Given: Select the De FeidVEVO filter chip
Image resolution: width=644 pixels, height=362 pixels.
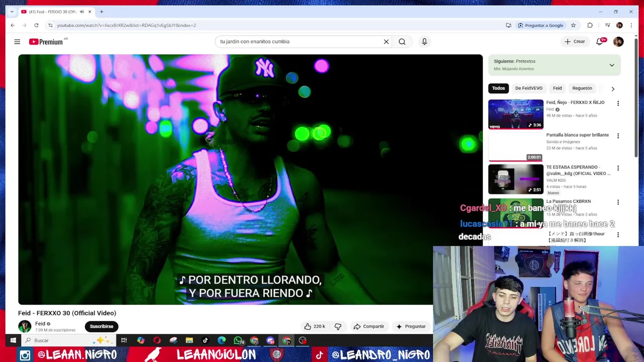Looking at the screenshot, I should point(528,88).
